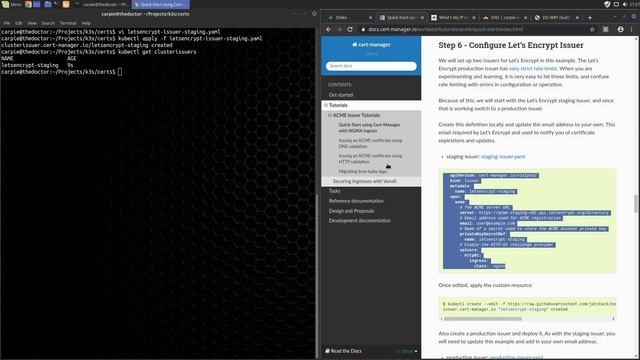Open the Help menu in terminal
Screen dimensions: 640x360
(x=86, y=23)
